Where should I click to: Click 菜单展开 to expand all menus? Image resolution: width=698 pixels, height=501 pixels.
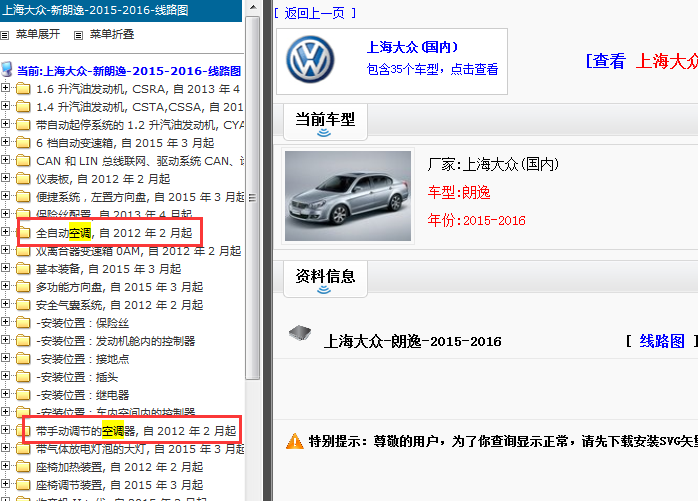(x=38, y=35)
